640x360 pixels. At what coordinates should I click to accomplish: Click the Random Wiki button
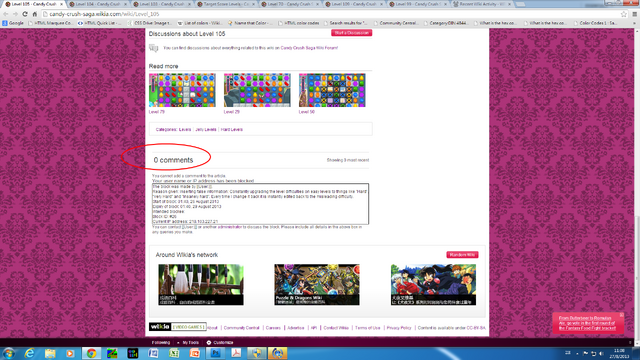tap(462, 255)
